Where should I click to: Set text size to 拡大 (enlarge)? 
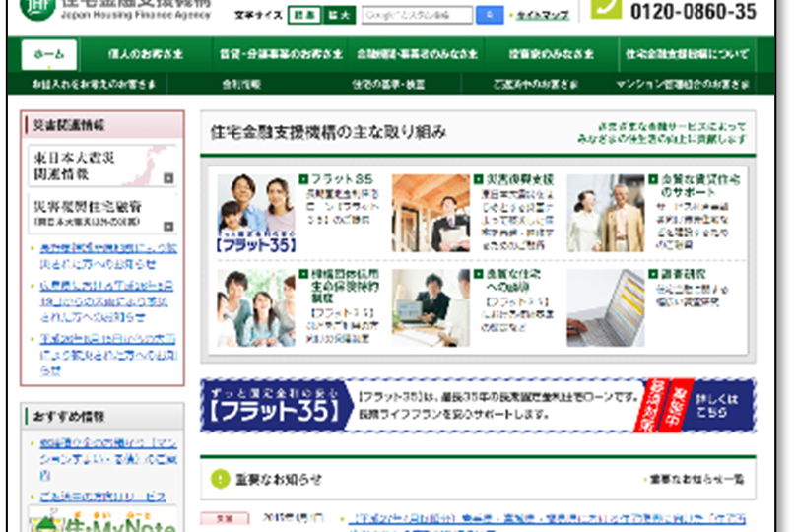(339, 15)
